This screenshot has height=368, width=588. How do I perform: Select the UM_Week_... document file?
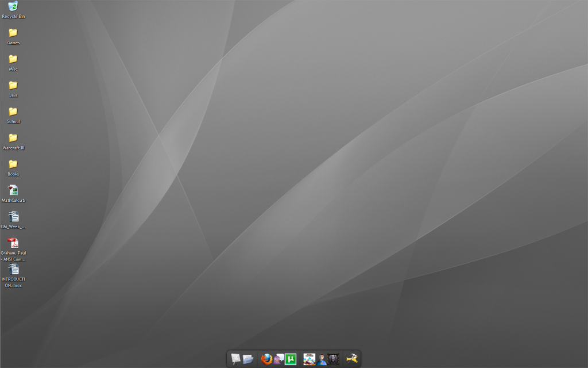tap(13, 220)
